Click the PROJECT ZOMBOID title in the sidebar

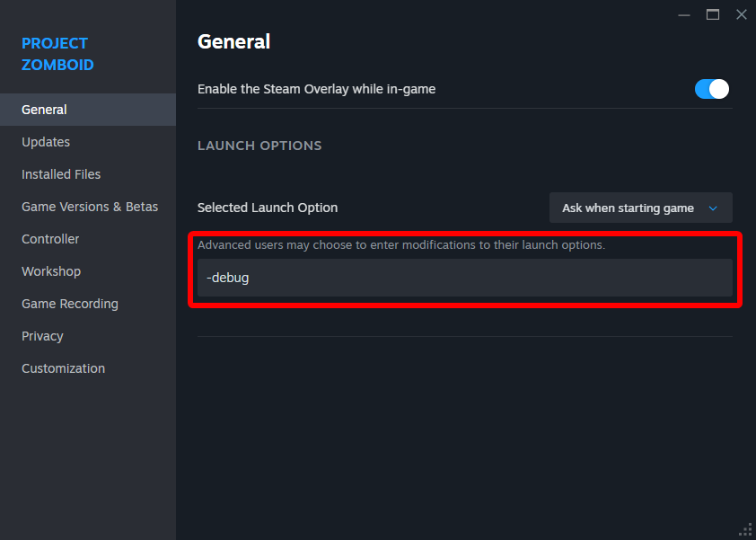tap(57, 54)
